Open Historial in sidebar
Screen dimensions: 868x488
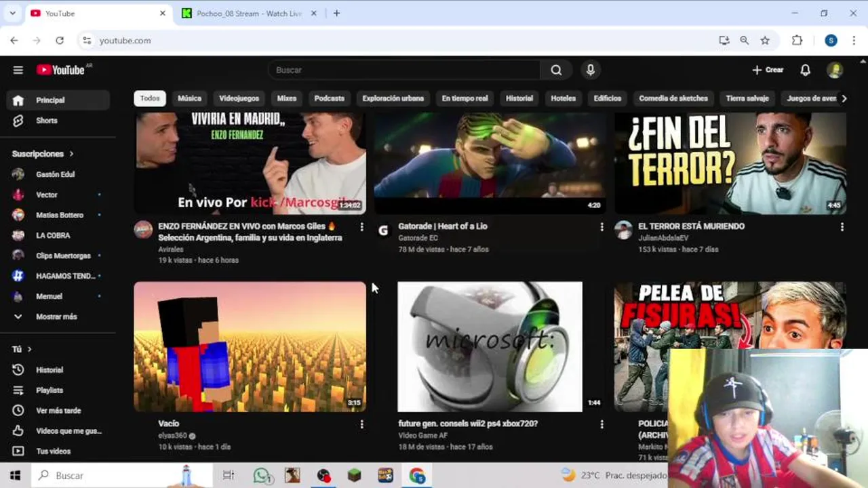[x=58, y=370]
